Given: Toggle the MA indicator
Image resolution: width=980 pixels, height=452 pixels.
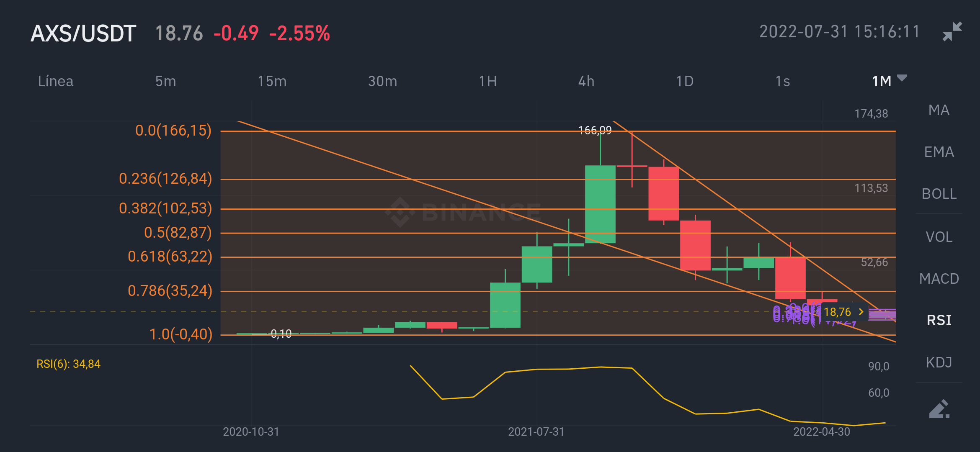Looking at the screenshot, I should (939, 110).
